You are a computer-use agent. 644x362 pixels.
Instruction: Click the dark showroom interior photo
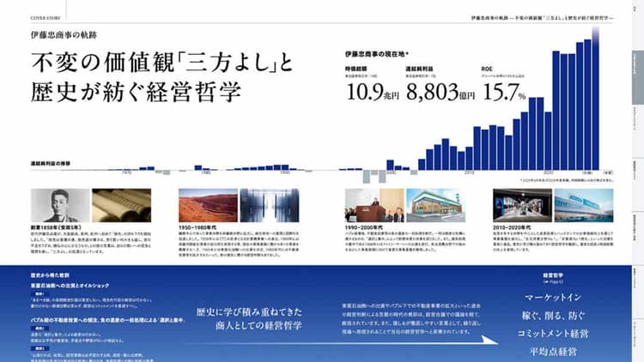pyautogui.click(x=522, y=206)
